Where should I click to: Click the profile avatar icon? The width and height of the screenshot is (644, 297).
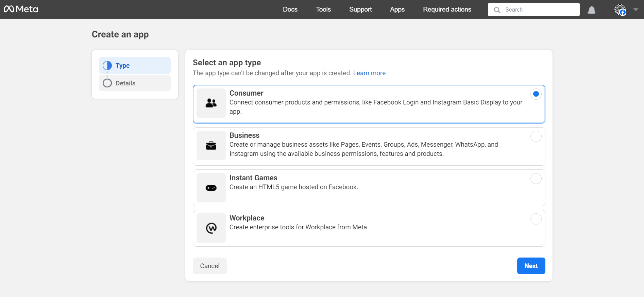tap(620, 10)
